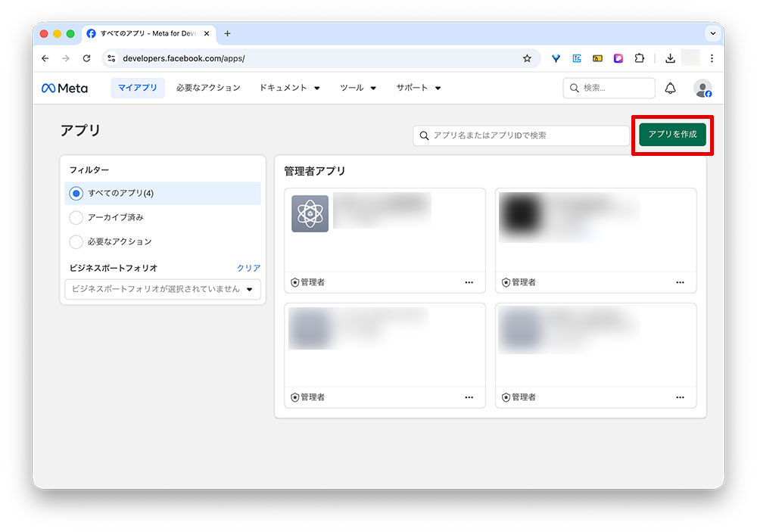Click the クリア link in the filter panel
This screenshot has height=532, width=757.
click(250, 269)
